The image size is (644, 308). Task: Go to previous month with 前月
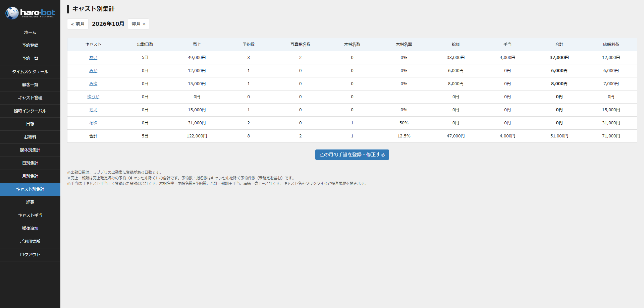tap(78, 24)
